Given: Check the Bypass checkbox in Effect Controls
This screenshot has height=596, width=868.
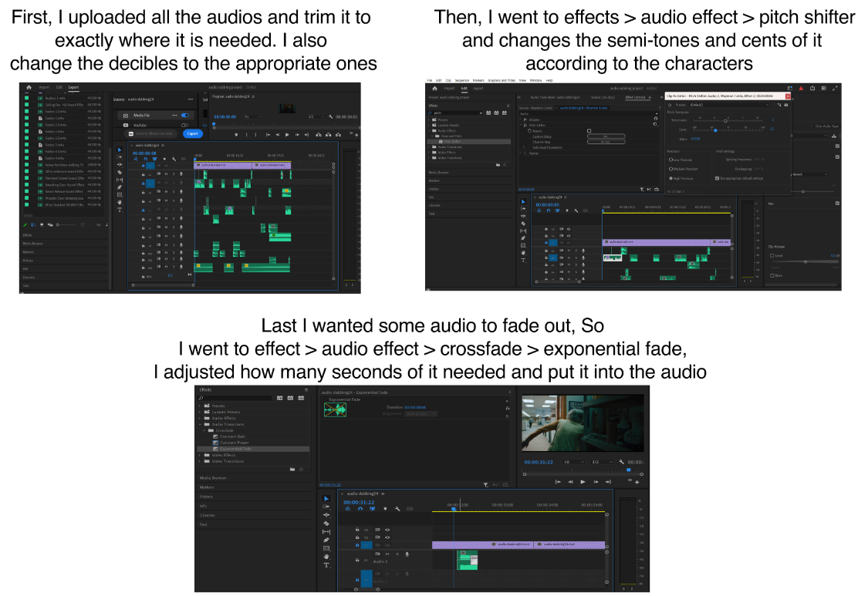Looking at the screenshot, I should click(x=589, y=130).
